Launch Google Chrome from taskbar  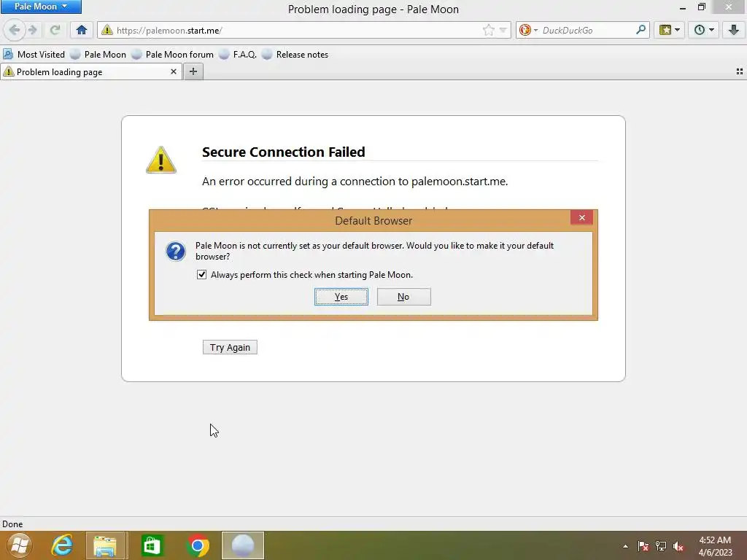point(198,545)
